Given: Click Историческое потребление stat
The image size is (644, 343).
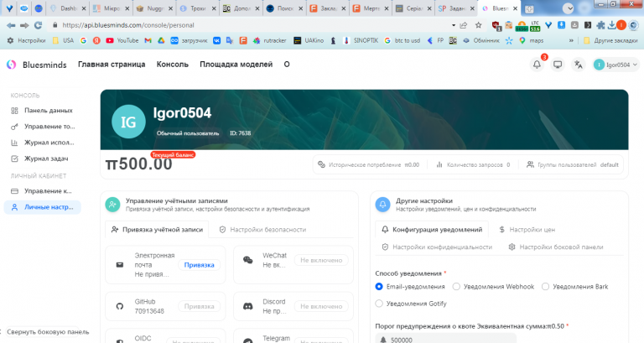Looking at the screenshot, I should [368, 164].
